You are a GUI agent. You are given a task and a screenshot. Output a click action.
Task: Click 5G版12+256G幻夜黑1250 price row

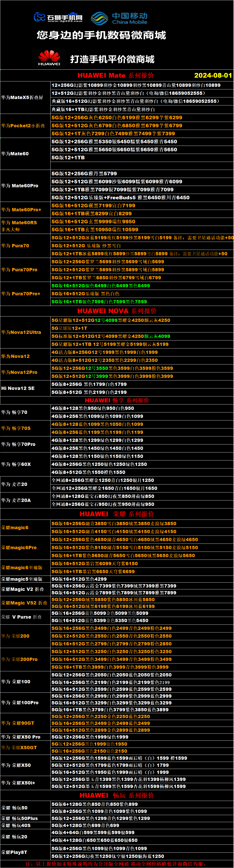pyautogui.click(x=142, y=856)
